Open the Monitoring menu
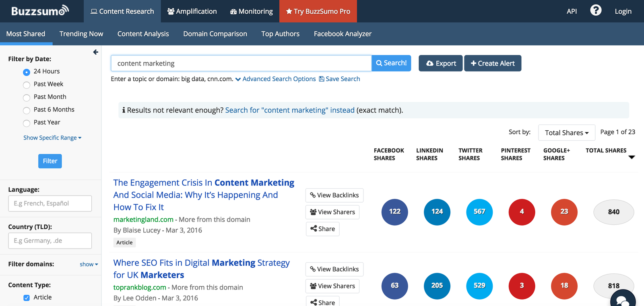644x306 pixels. pyautogui.click(x=252, y=11)
